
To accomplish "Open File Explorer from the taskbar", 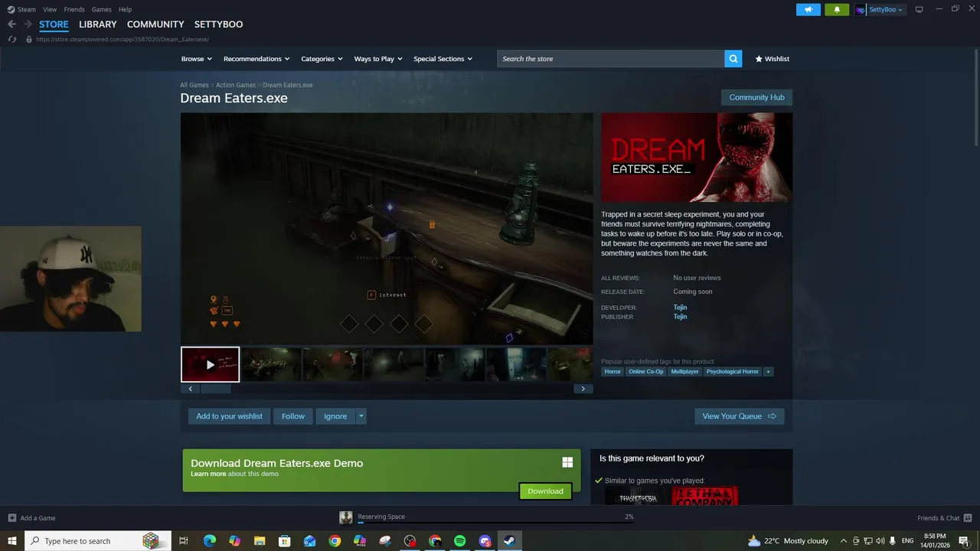I will [x=260, y=541].
